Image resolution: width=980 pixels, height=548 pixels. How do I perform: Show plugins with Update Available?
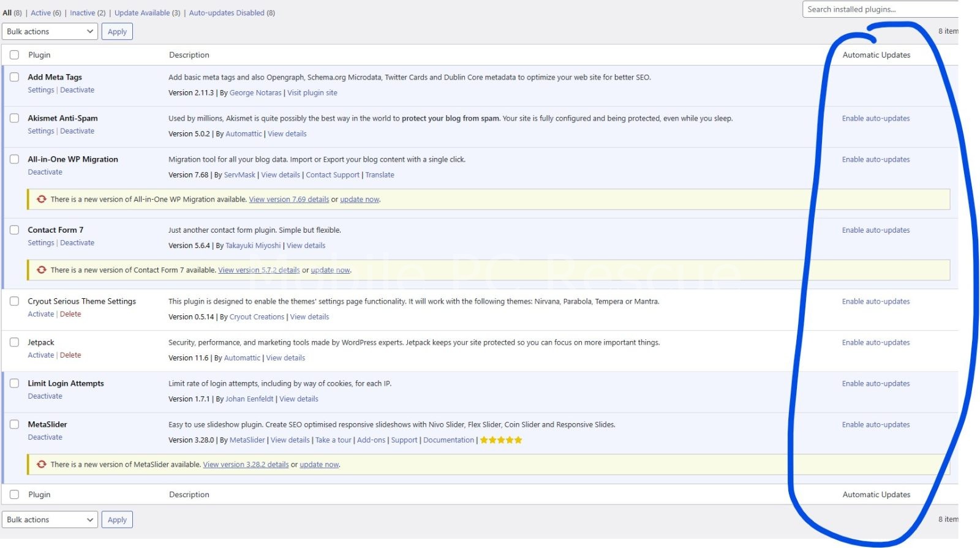[142, 13]
